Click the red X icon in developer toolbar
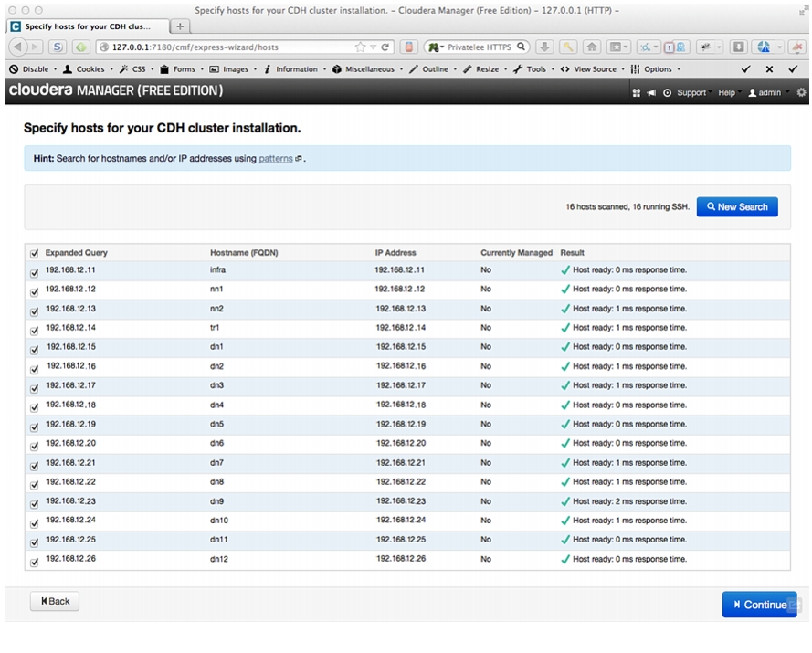 pyautogui.click(x=770, y=68)
